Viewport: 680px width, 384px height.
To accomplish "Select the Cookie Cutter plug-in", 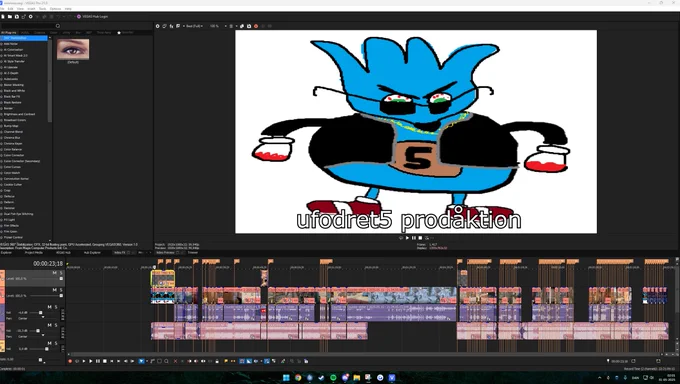I will (x=13, y=184).
